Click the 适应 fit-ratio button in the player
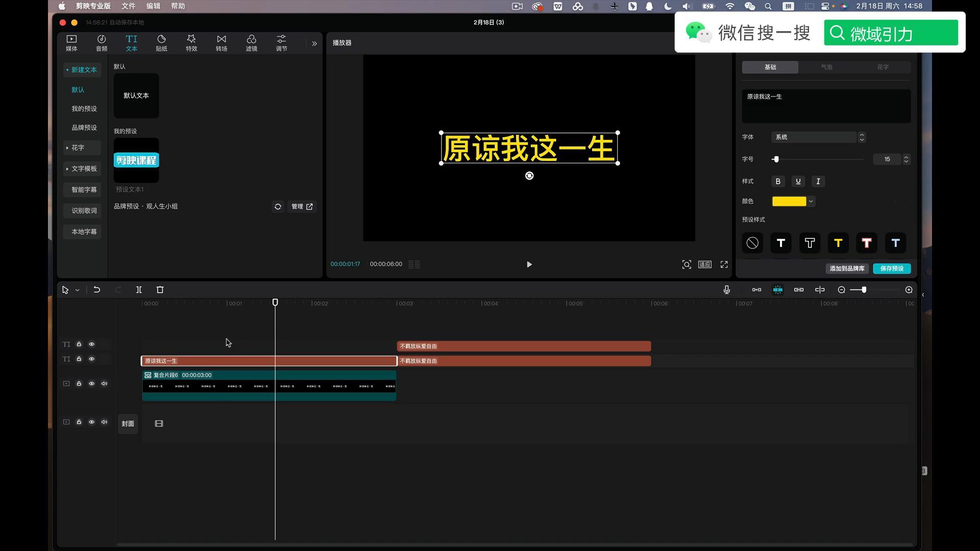This screenshot has width=980, height=551. [x=705, y=264]
